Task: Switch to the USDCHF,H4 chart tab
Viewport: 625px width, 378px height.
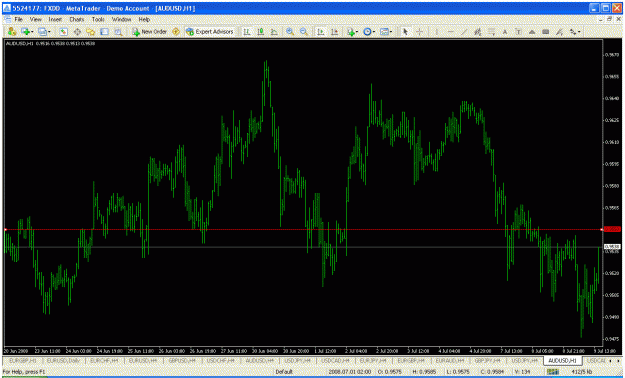Action: 220,360
